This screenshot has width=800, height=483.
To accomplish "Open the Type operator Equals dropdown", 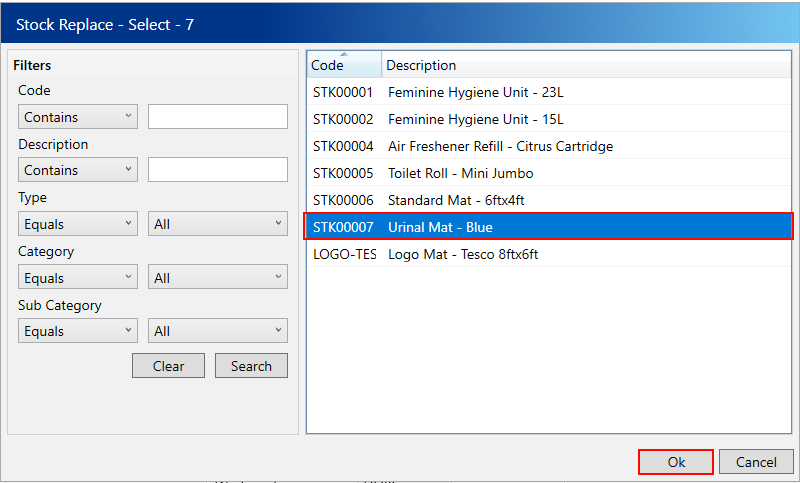I will point(78,224).
